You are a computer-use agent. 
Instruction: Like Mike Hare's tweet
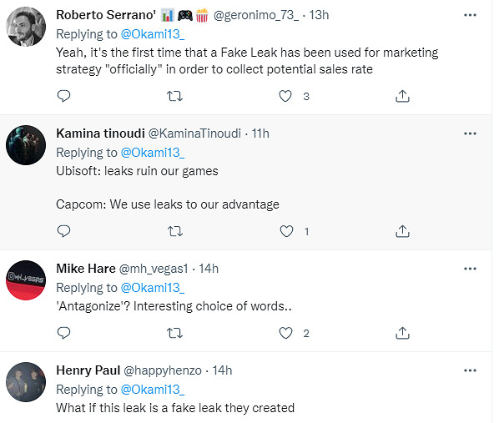tap(286, 333)
